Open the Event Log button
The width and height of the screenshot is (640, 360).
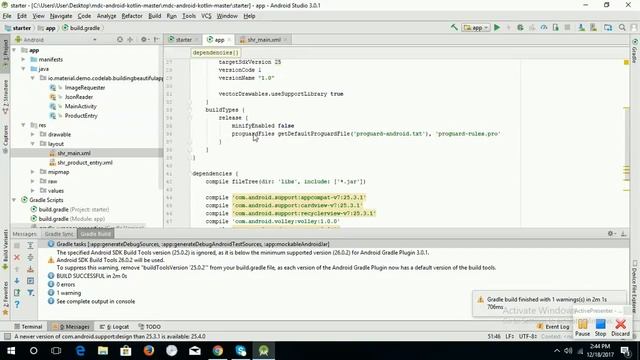point(553,327)
